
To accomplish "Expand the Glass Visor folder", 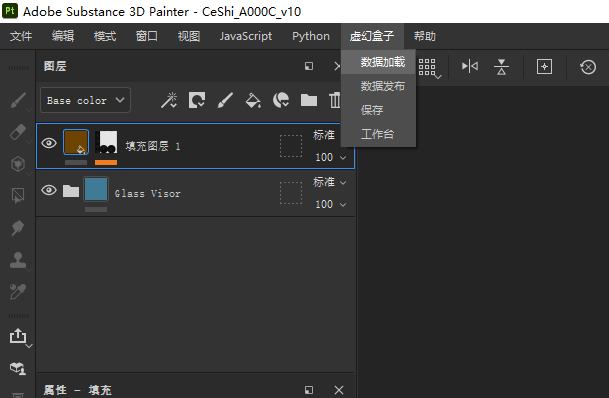I will 71,191.
